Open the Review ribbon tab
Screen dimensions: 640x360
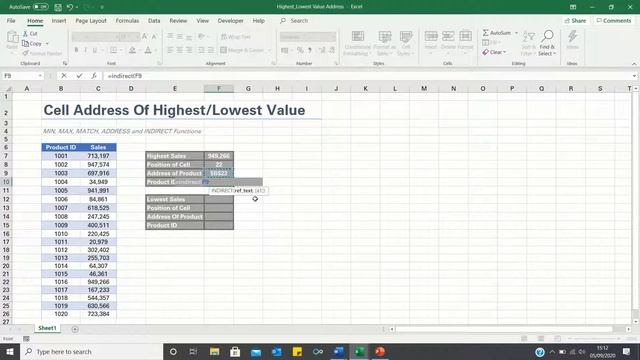click(178, 20)
